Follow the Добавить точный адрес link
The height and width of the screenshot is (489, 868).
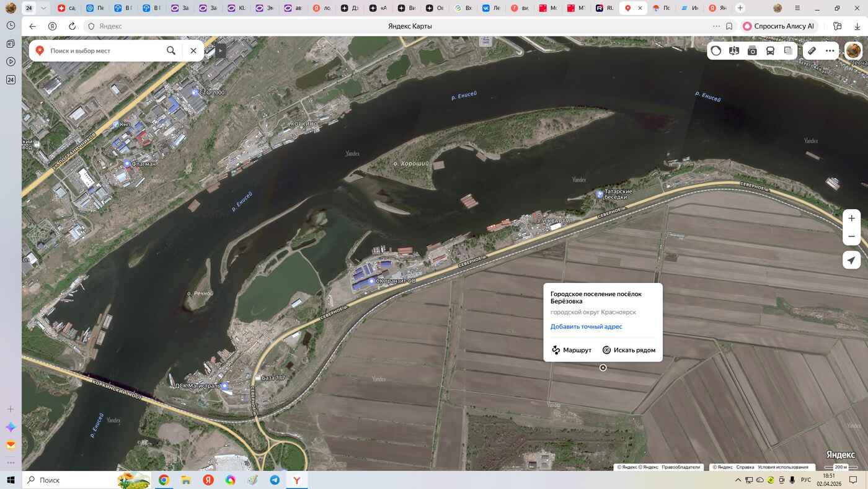pos(586,326)
